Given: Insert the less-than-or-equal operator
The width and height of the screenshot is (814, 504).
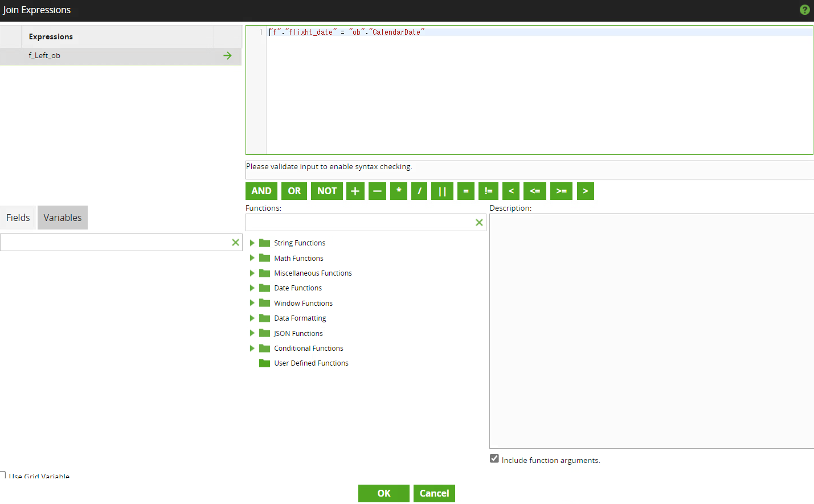Looking at the screenshot, I should (x=535, y=191).
